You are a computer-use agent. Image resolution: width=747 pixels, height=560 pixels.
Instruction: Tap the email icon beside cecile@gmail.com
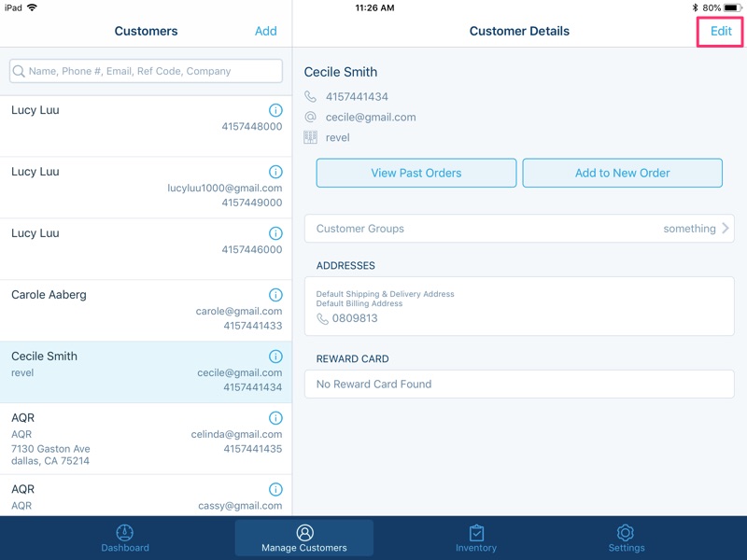coord(311,118)
